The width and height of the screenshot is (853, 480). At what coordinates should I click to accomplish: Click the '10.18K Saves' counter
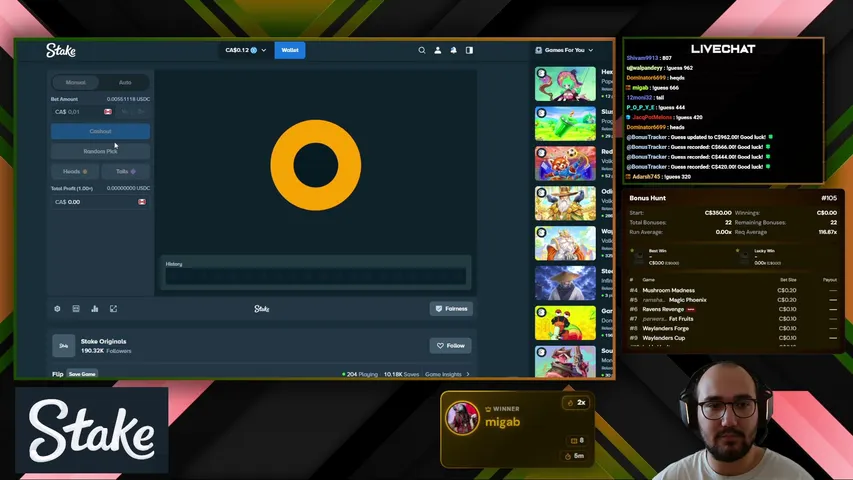pos(401,374)
